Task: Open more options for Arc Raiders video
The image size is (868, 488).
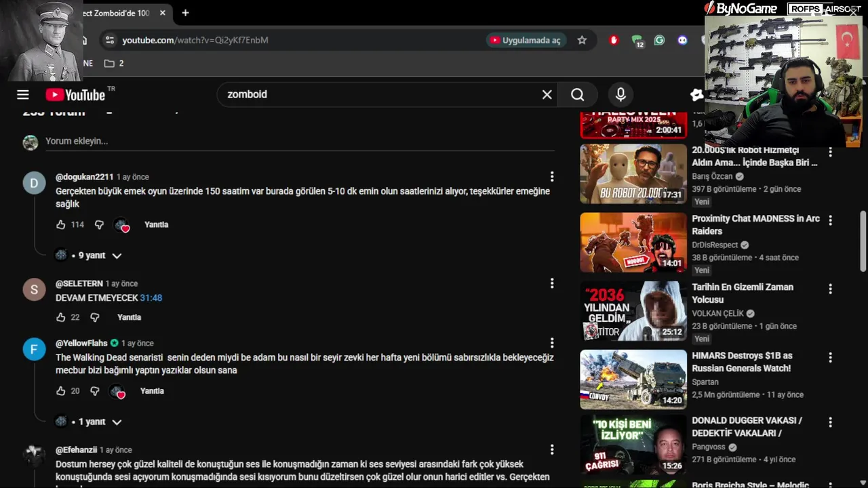Action: click(830, 220)
